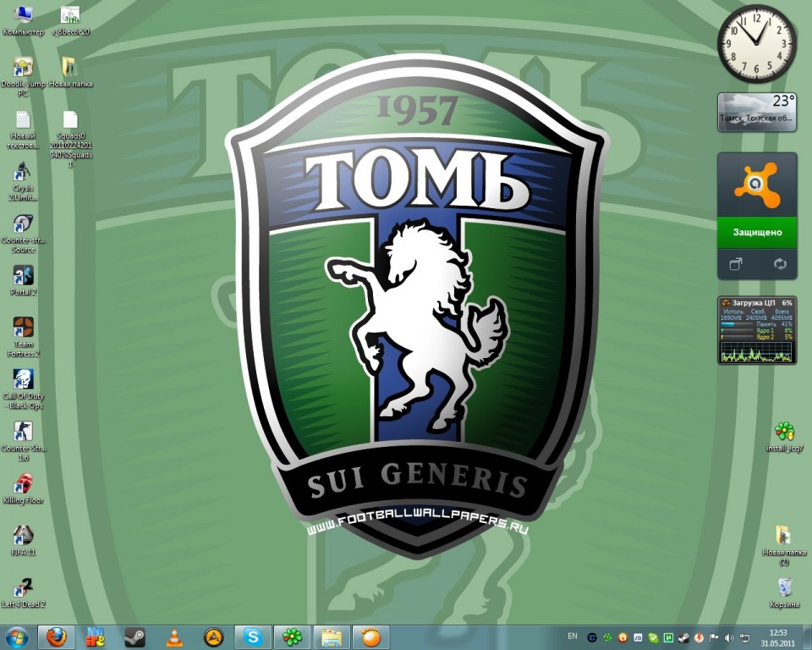Open the volume speaker control
This screenshot has height=650, width=812.
pos(729,637)
